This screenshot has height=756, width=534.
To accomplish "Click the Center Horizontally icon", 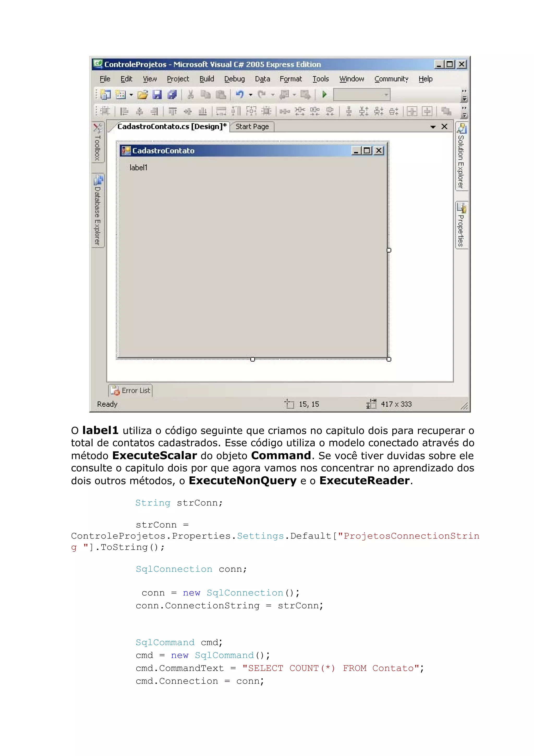I will tap(412, 111).
